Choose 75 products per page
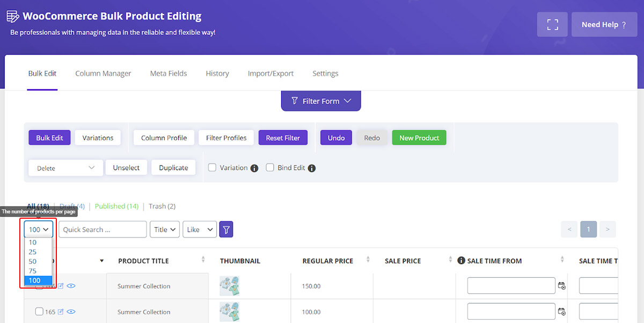 (38, 271)
